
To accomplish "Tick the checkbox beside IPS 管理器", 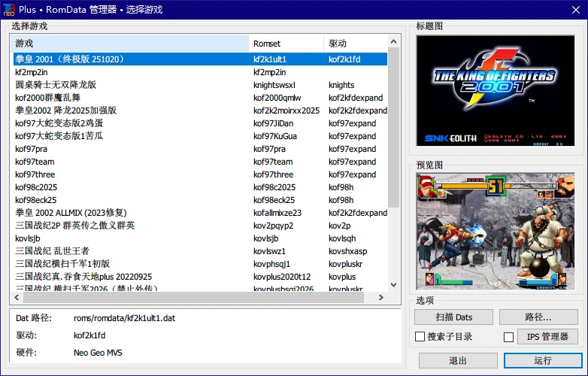I will 509,337.
